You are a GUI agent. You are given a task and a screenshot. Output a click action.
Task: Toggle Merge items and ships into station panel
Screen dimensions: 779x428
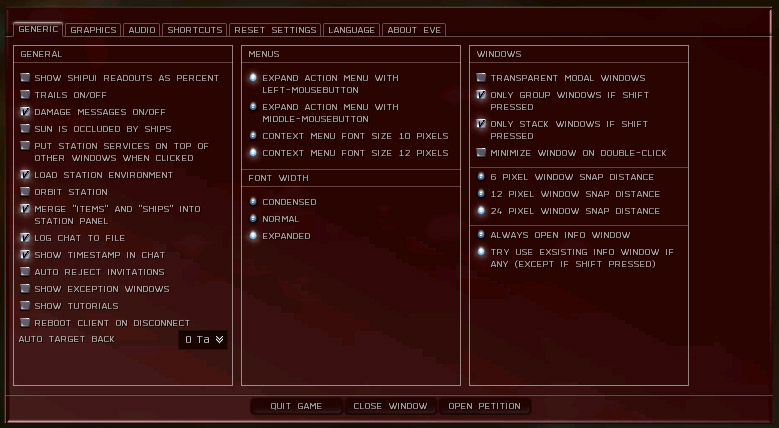25,208
